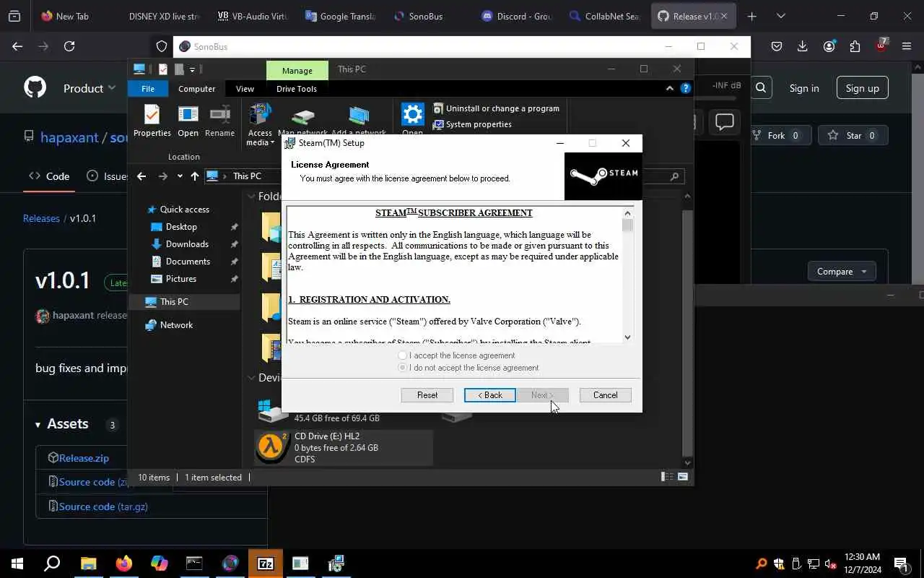Collapse the Assets section triangle

(38, 425)
